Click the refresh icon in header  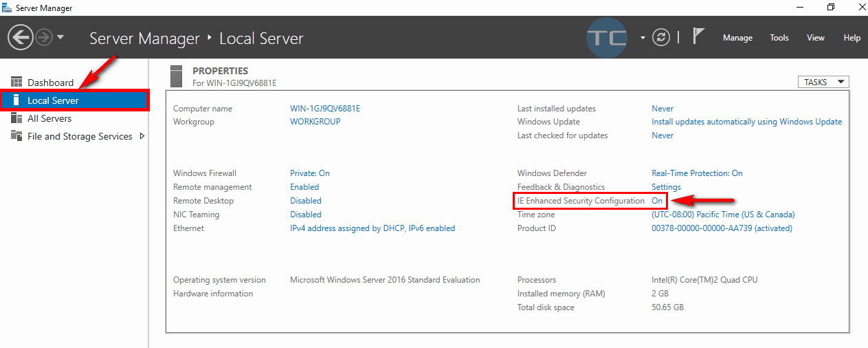[x=661, y=38]
